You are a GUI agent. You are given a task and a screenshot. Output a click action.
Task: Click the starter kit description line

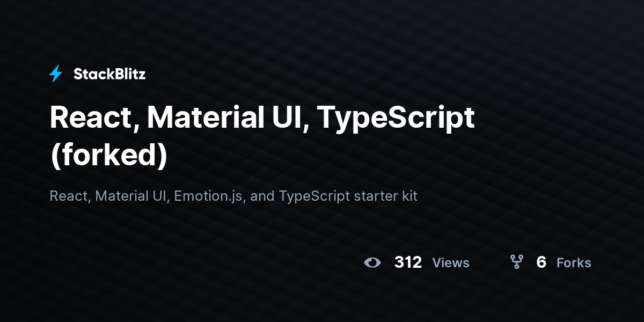pos(233,196)
